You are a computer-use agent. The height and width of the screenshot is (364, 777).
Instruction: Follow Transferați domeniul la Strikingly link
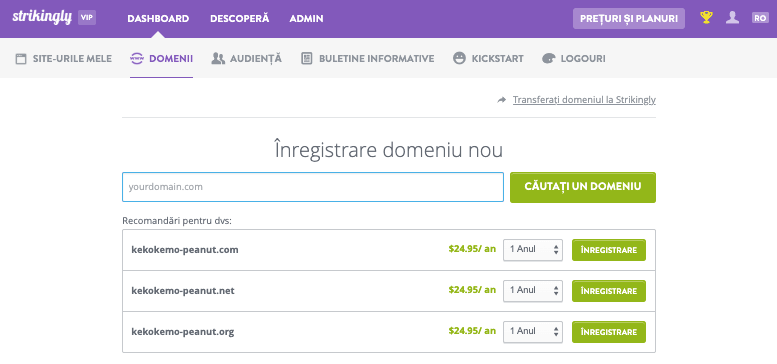(584, 100)
